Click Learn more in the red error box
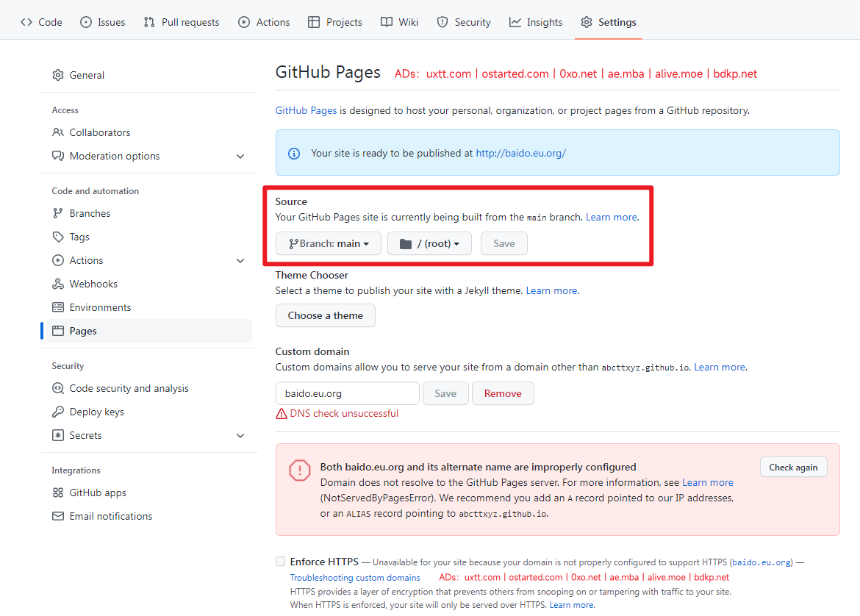Image resolution: width=860 pixels, height=616 pixels. point(708,482)
